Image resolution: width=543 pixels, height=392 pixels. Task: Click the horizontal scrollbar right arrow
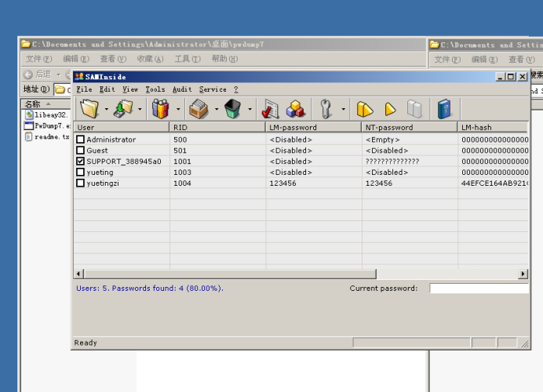click(x=523, y=274)
